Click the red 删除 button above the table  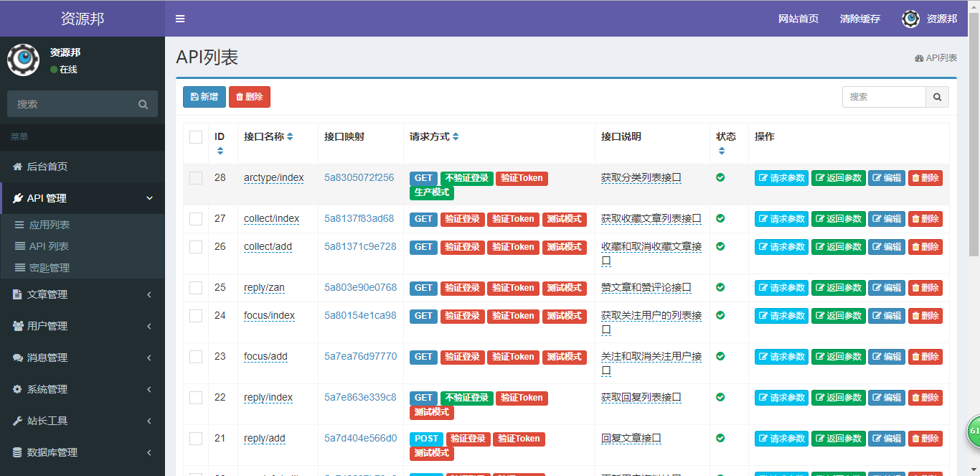tap(250, 97)
